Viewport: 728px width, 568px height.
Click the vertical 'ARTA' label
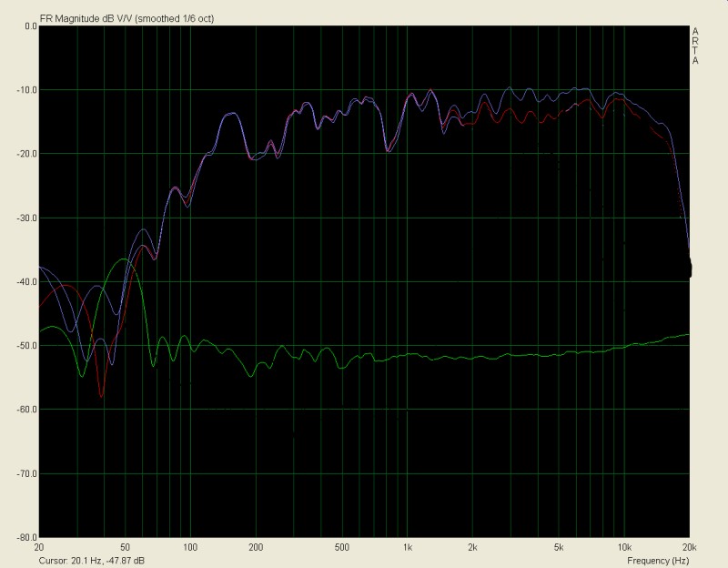[x=695, y=46]
